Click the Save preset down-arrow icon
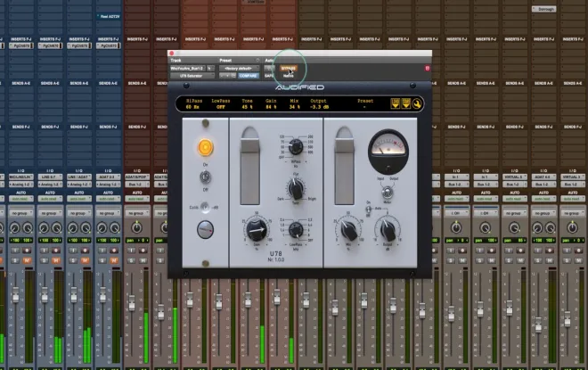This screenshot has height=370, width=588. click(x=405, y=103)
